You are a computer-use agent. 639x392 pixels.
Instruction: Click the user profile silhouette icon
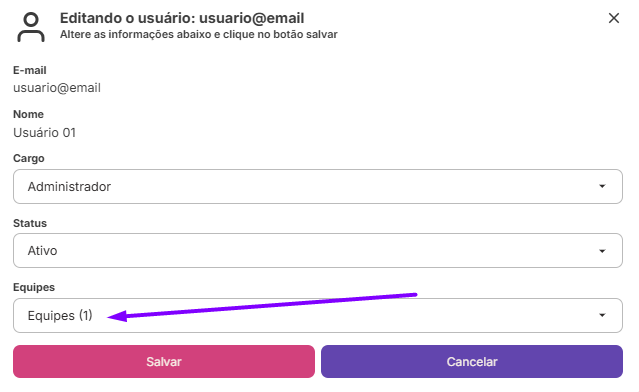click(x=31, y=27)
